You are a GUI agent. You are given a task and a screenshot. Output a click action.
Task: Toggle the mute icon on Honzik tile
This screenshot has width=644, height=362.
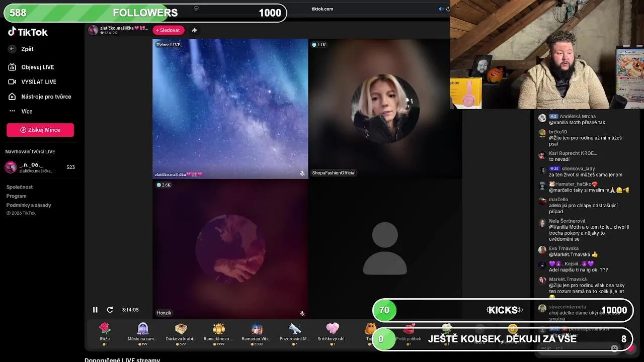pyautogui.click(x=302, y=313)
